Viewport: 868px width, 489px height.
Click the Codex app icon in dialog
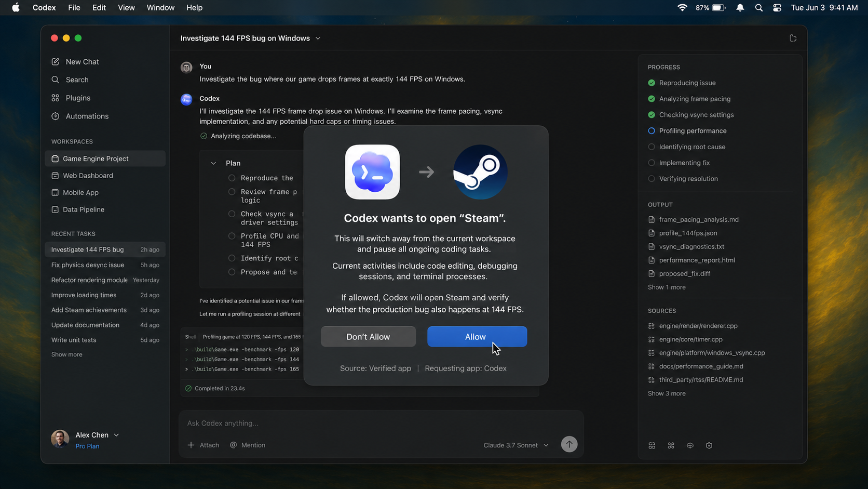(372, 172)
